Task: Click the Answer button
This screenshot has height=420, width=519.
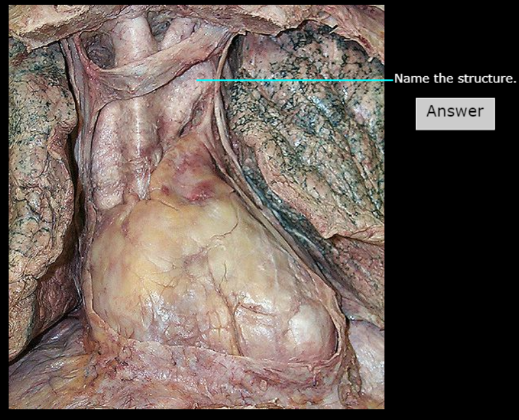Action: (x=455, y=114)
